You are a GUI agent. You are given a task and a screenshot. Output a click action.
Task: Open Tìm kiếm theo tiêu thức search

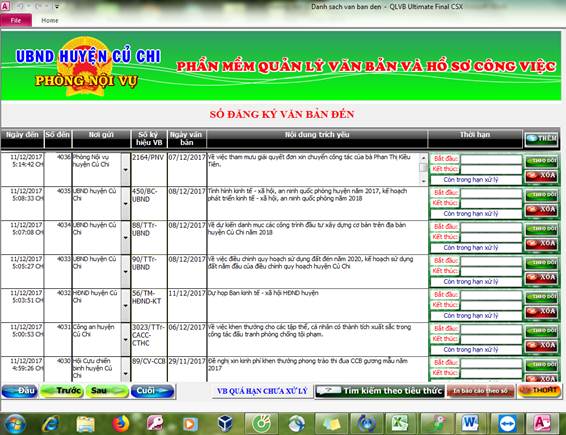click(x=379, y=391)
